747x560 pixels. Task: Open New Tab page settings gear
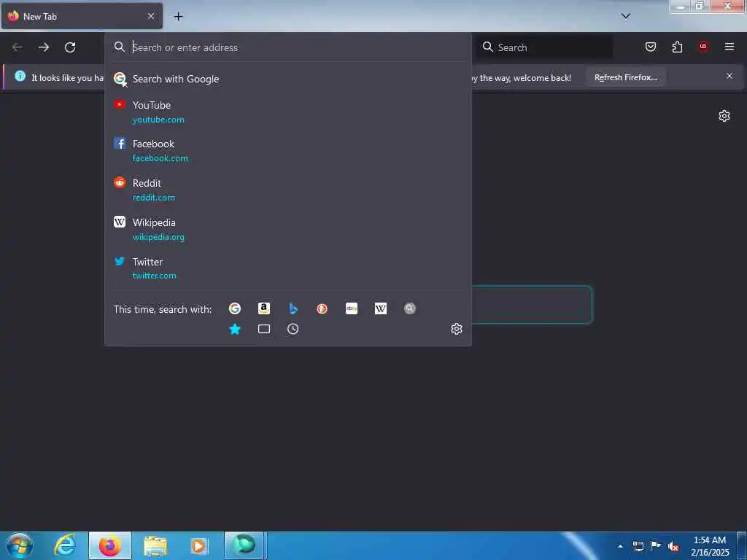click(x=724, y=116)
